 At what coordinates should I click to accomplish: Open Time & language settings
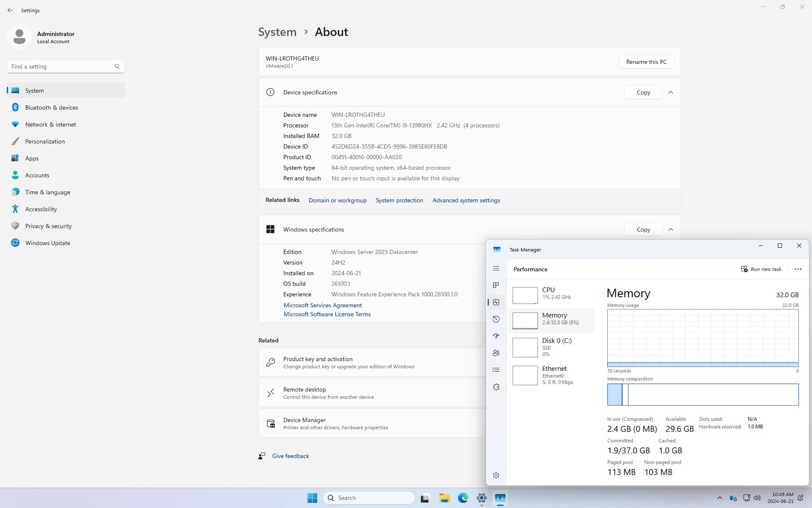(x=66, y=192)
